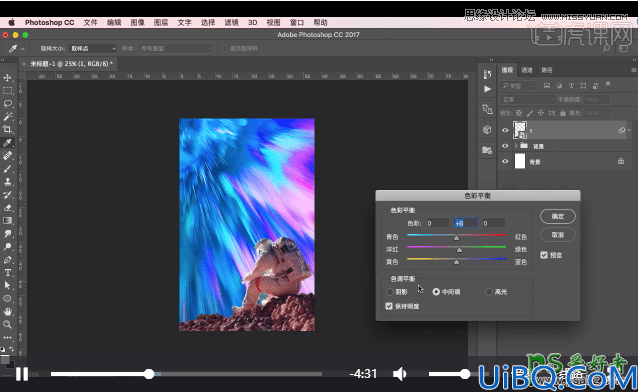Lock layer position
This screenshot has width=638, height=392.
coord(541,113)
